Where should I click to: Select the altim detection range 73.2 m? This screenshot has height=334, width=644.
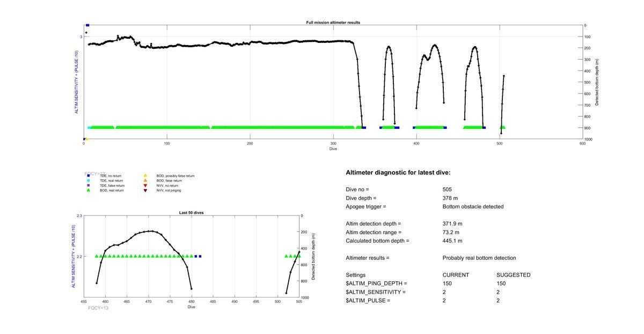pos(451,233)
